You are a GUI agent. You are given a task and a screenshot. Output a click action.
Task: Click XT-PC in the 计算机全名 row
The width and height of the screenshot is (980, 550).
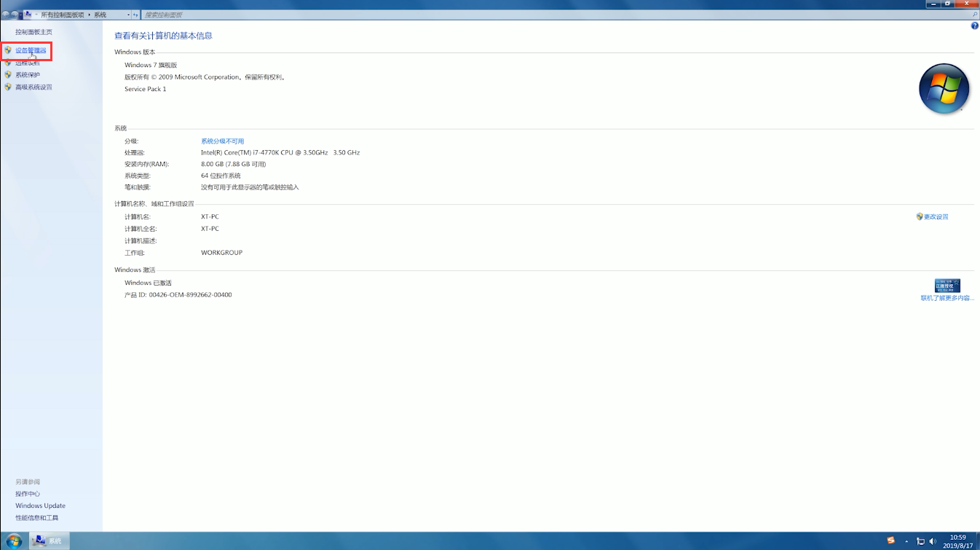click(210, 229)
